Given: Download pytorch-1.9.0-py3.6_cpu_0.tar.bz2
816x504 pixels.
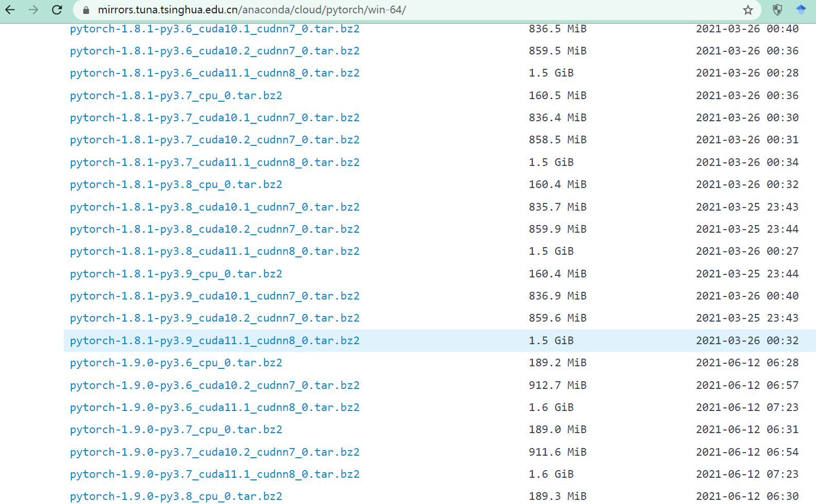Looking at the screenshot, I should tap(176, 363).
